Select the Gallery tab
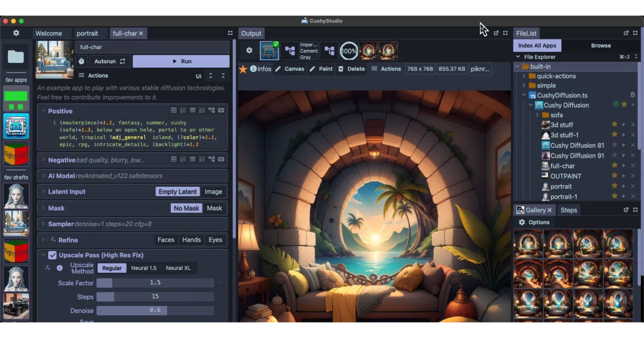This screenshot has width=644, height=338. click(534, 210)
